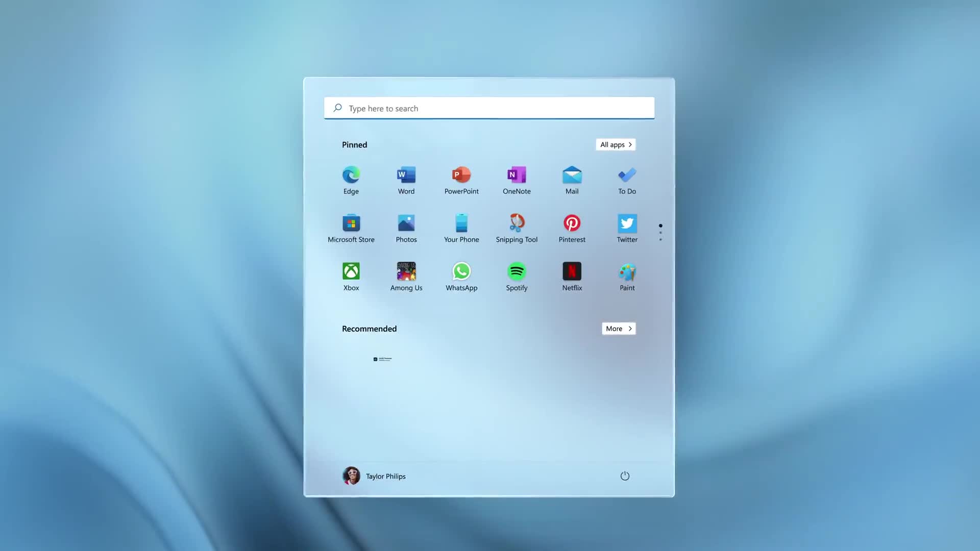This screenshot has height=551, width=980.
Task: Show More recommended items
Action: 618,328
